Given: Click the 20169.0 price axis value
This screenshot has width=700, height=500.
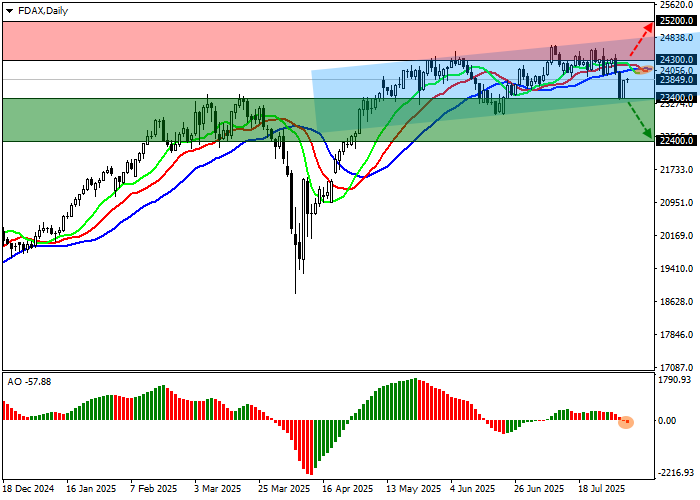Looking at the screenshot, I should pos(677,236).
